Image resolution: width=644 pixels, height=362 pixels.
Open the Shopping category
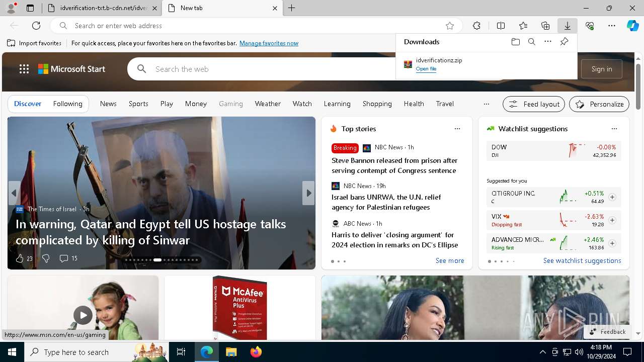pos(377,104)
